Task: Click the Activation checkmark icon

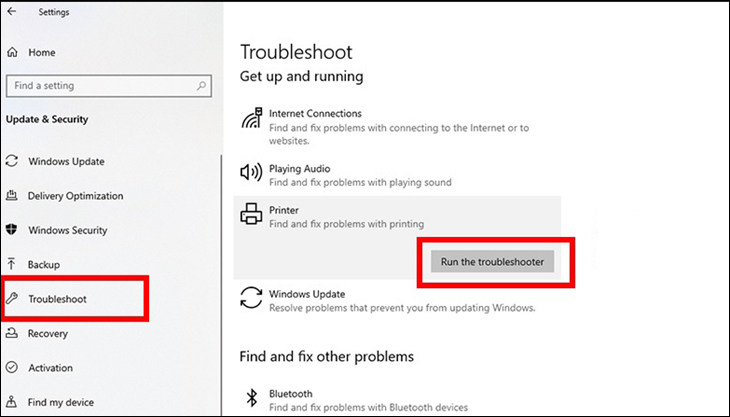Action: click(12, 367)
